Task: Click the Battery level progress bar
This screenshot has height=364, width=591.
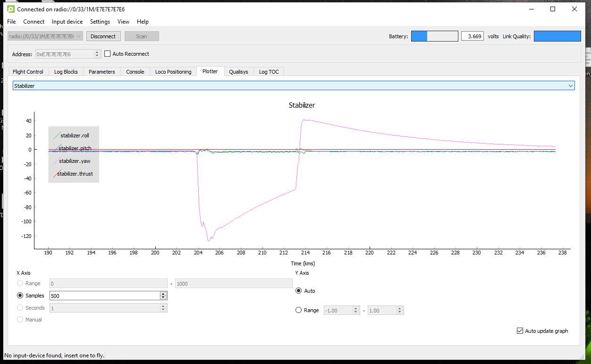Action: 434,36
